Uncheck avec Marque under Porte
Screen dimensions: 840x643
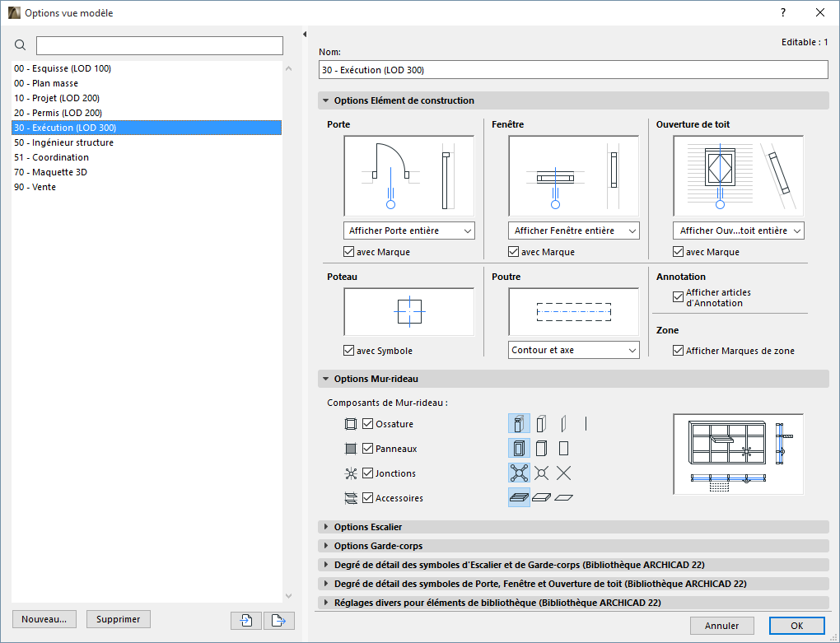pos(348,251)
